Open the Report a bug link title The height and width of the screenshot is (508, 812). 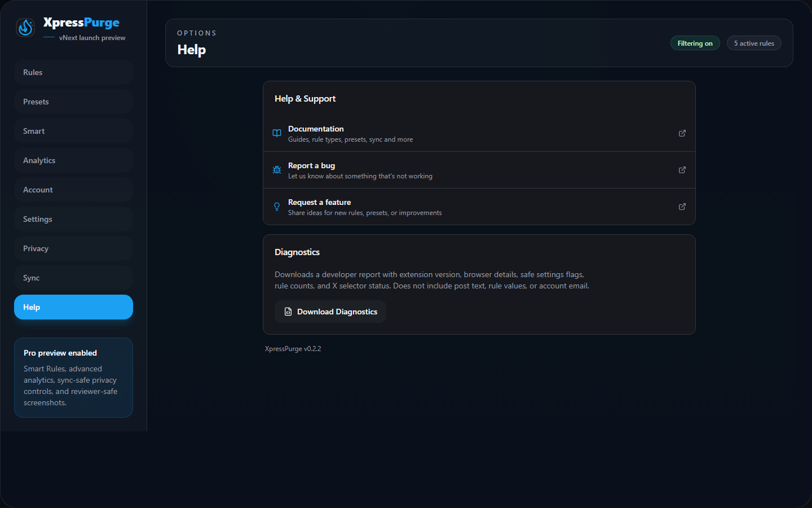point(311,165)
